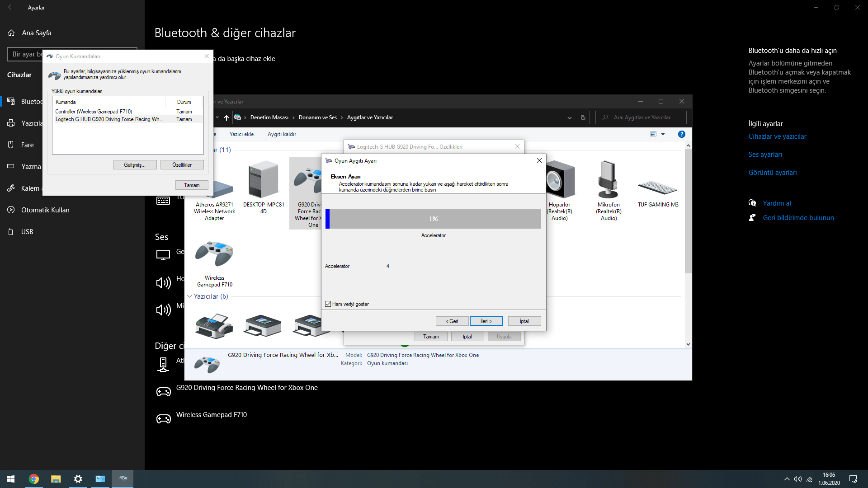Screen dimensions: 868x488
Task: Click the 'Yardım al' link
Action: [777, 203]
